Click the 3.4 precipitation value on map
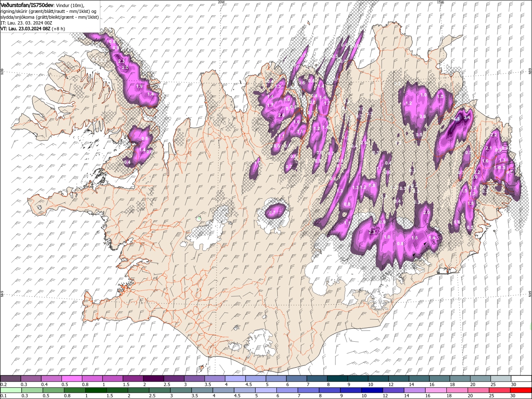 (467, 118)
